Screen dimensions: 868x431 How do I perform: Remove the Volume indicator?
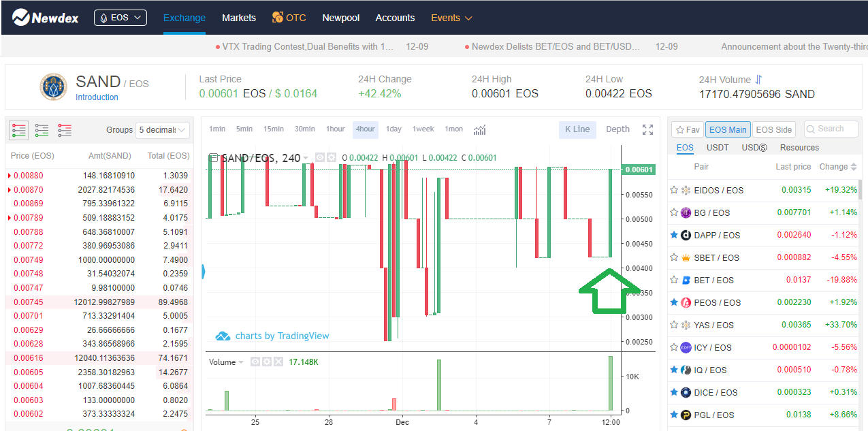(x=278, y=362)
